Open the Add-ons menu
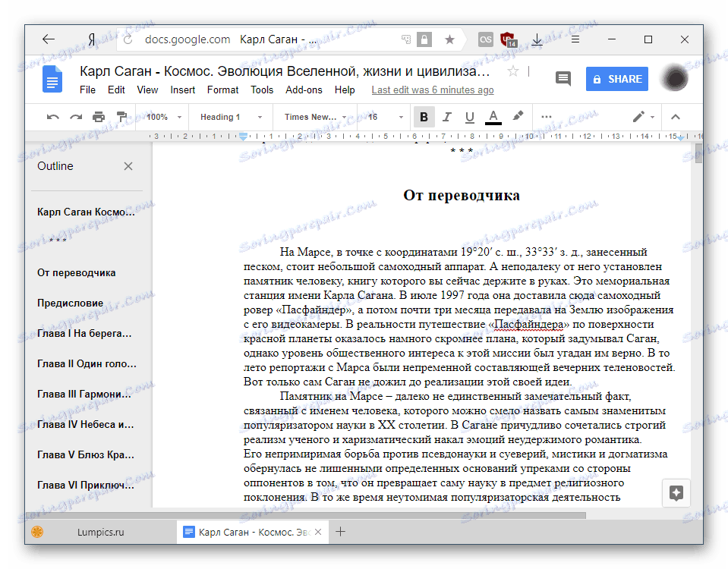 [x=304, y=90]
